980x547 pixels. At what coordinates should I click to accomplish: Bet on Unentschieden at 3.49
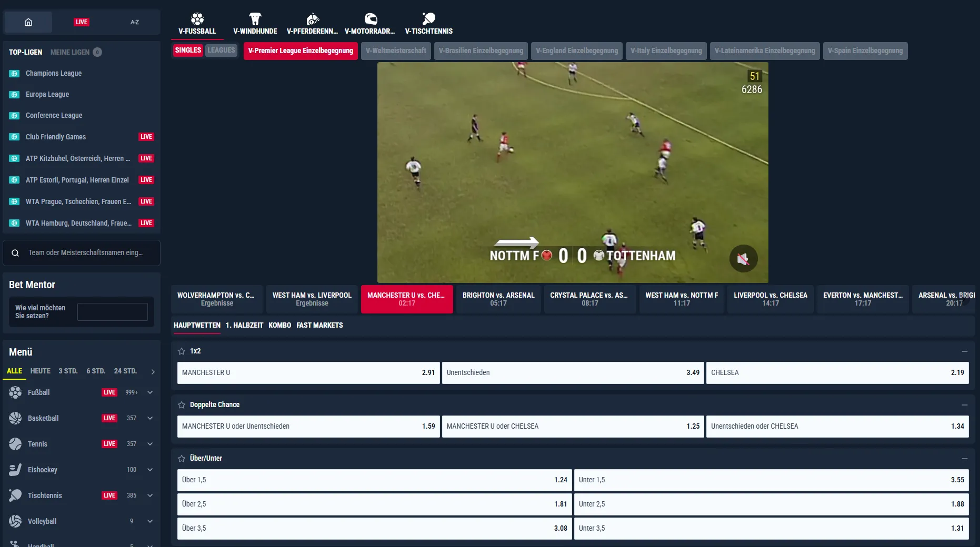[x=573, y=373]
